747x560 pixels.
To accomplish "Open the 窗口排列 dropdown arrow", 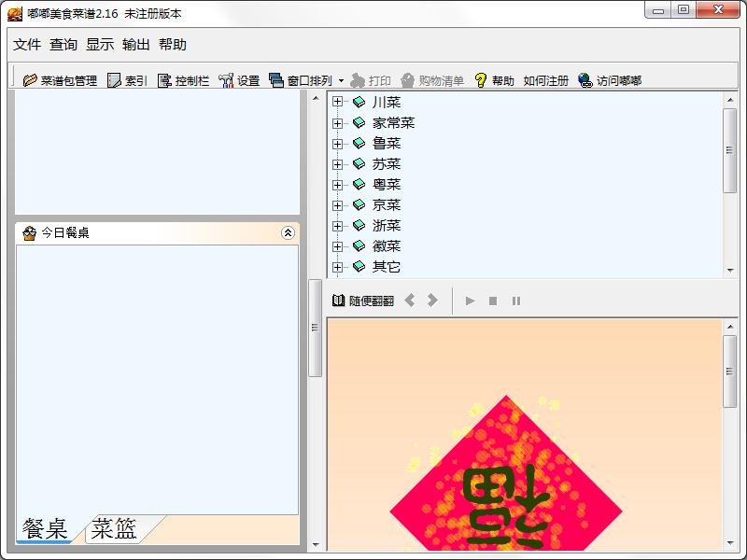I will [341, 81].
